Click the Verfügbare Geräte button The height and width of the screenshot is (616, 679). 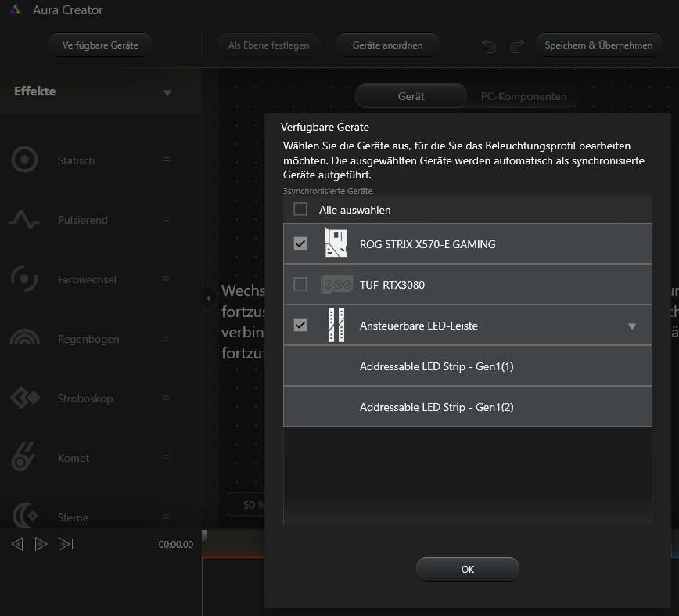click(100, 45)
